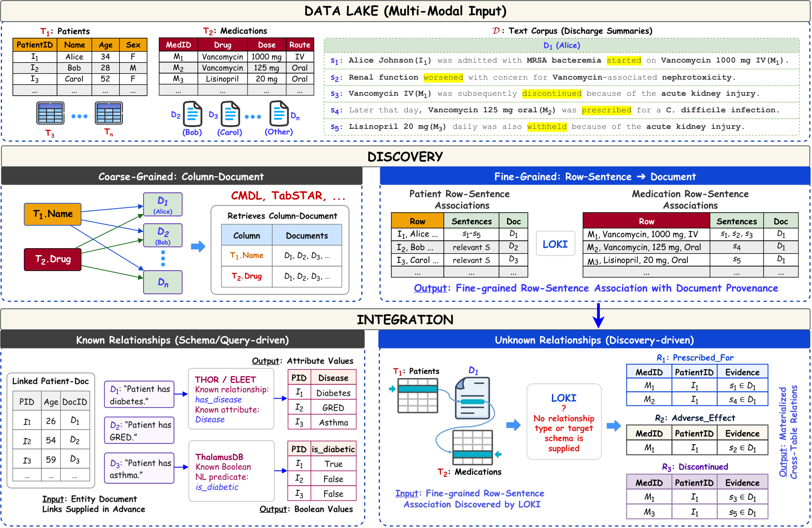The height and width of the screenshot is (528, 812).
Task: Click the D1 (Alice) document node
Action: point(163,204)
